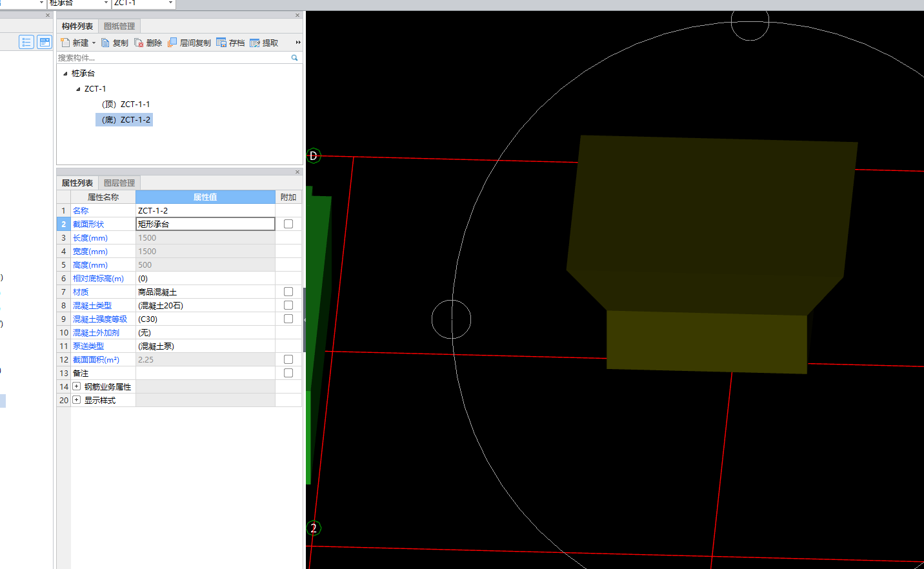This screenshot has width=924, height=569.
Task: Open the 新建 dropdown arrow
Action: (x=94, y=43)
